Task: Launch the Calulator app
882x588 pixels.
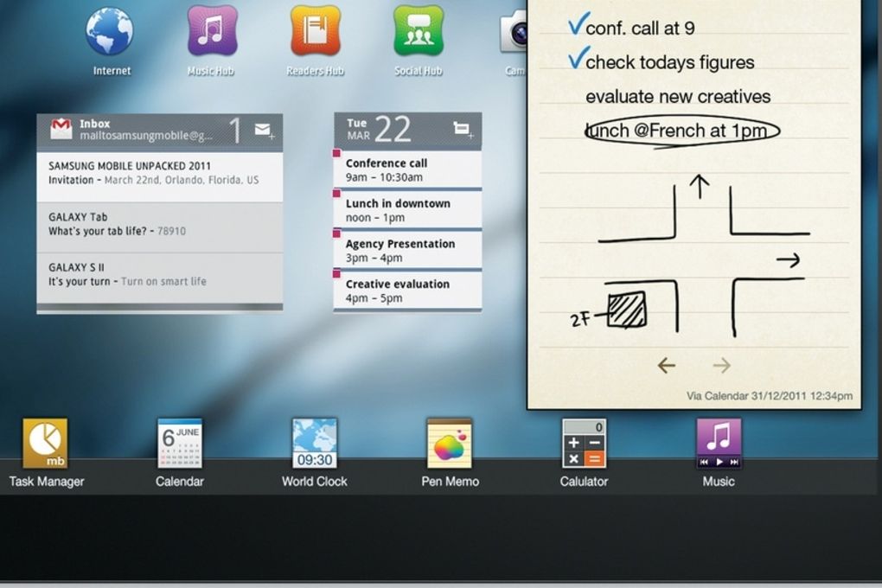Action: pos(584,444)
